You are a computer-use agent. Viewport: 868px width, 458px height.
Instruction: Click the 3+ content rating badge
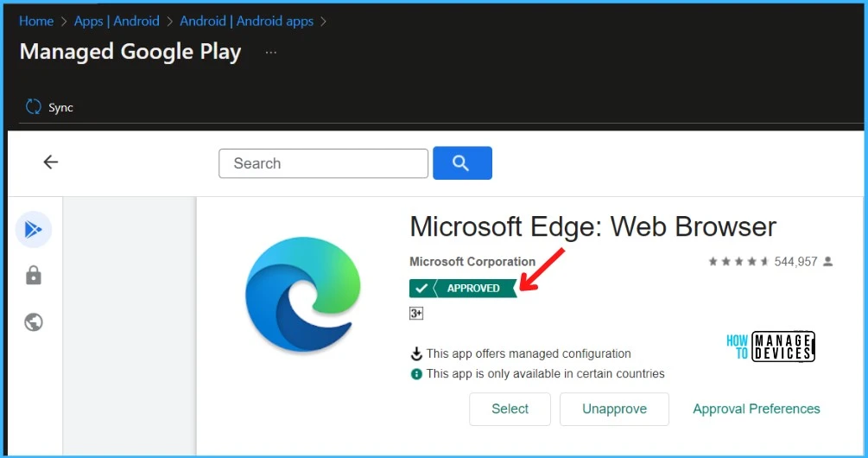click(x=416, y=314)
